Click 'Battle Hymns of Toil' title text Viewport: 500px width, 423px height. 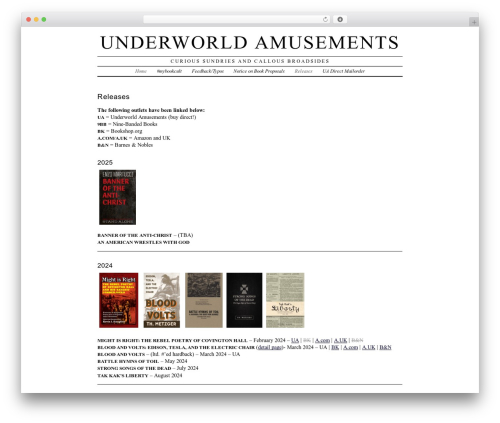click(x=128, y=361)
